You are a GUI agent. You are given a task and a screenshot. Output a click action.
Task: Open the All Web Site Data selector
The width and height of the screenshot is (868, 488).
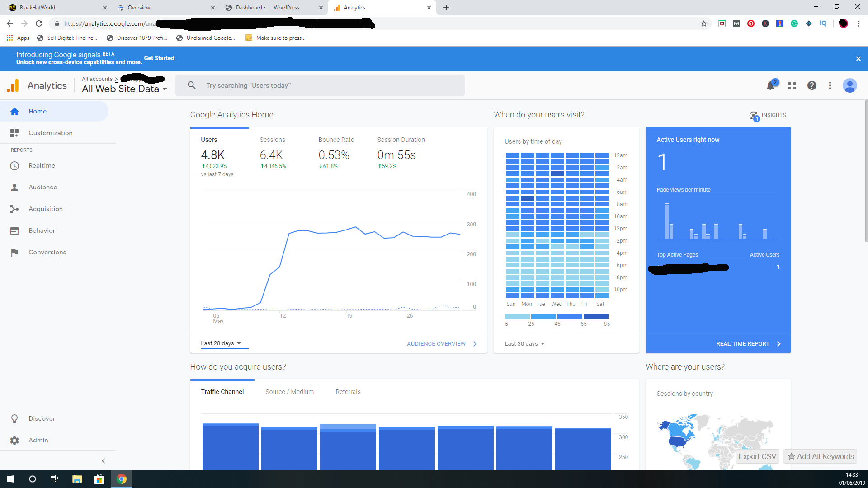coord(124,89)
